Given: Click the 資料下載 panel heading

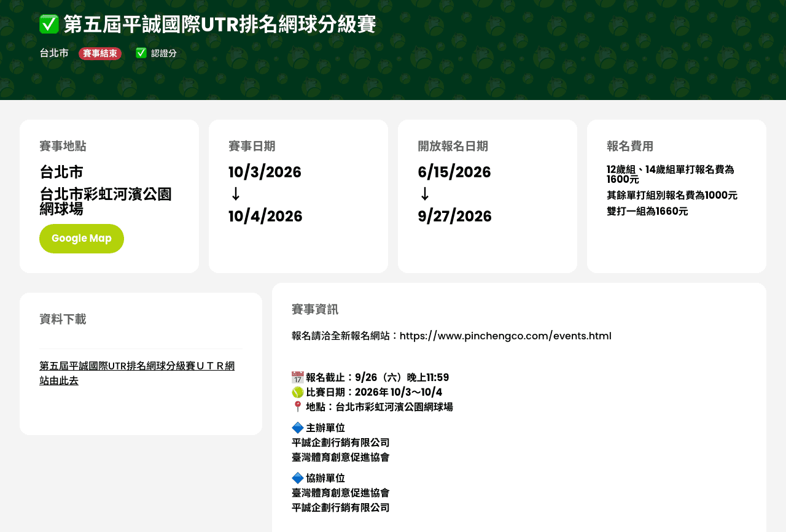Looking at the screenshot, I should click(63, 319).
